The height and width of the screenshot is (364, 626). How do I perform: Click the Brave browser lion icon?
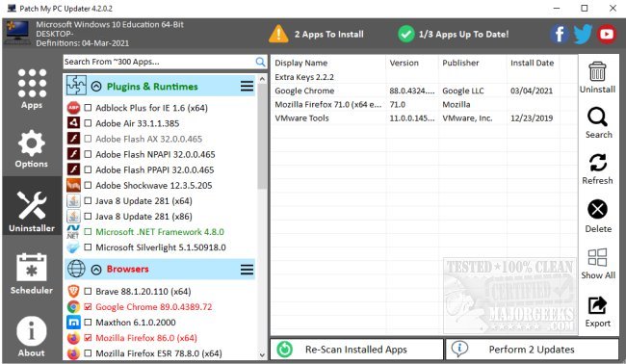point(73,292)
